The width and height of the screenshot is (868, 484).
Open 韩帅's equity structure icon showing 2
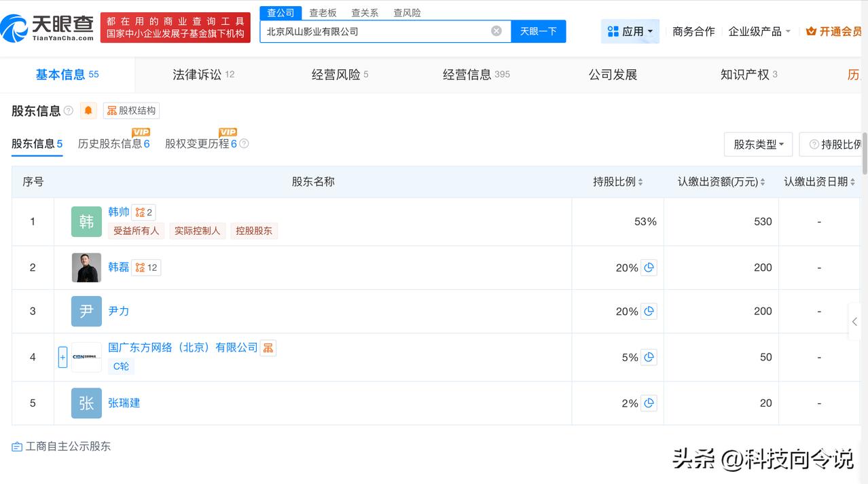pos(143,212)
